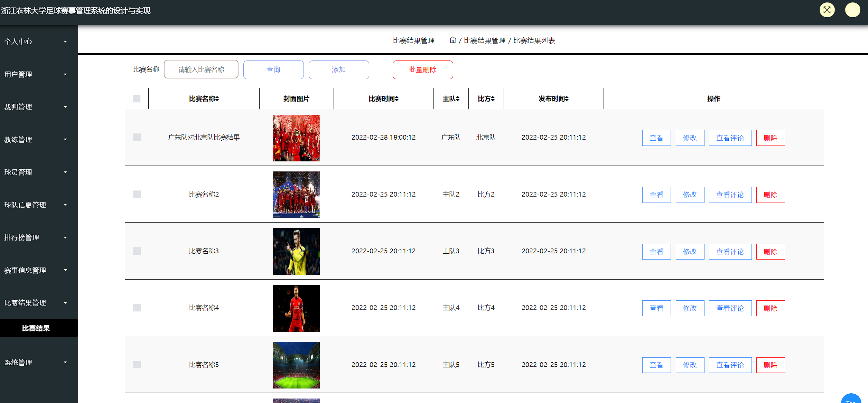This screenshot has height=403, width=868.
Task: Check the row for 广东队对北京队比赛结果
Action: point(137,137)
